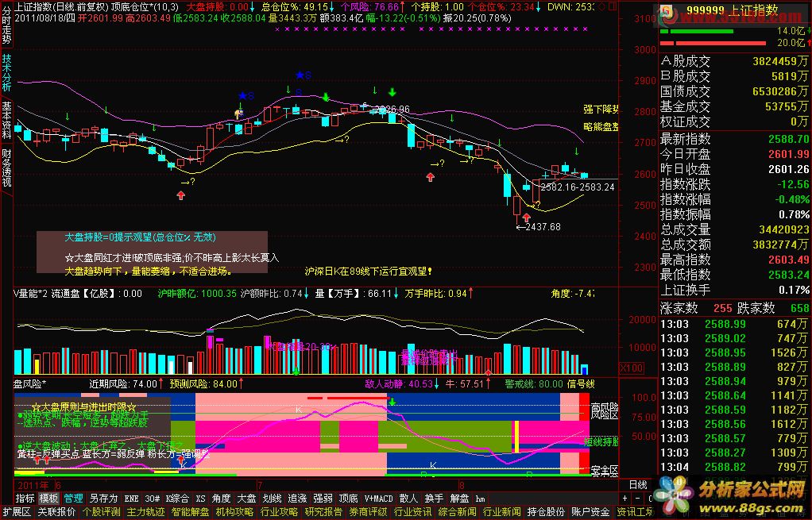Open the 个股评测 tab

point(101,512)
